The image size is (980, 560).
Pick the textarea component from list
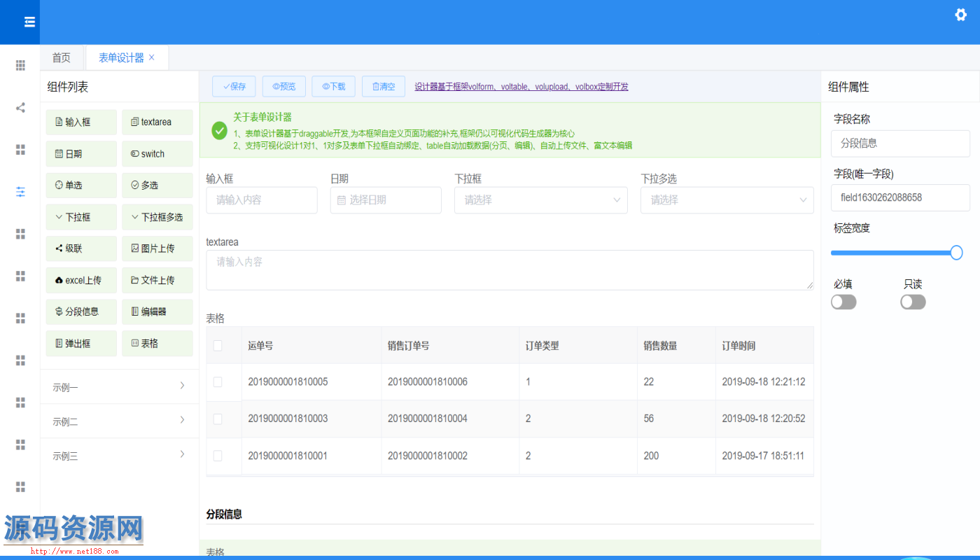click(157, 122)
